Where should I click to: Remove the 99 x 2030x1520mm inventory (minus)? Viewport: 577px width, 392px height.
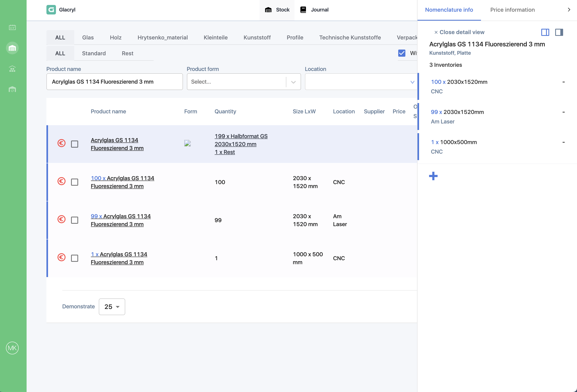coord(564,112)
